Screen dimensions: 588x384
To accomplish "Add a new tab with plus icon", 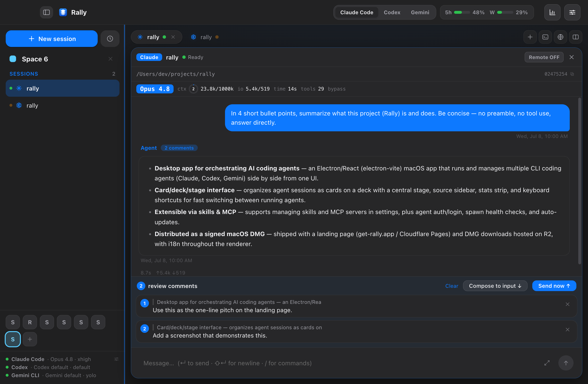I will point(530,37).
